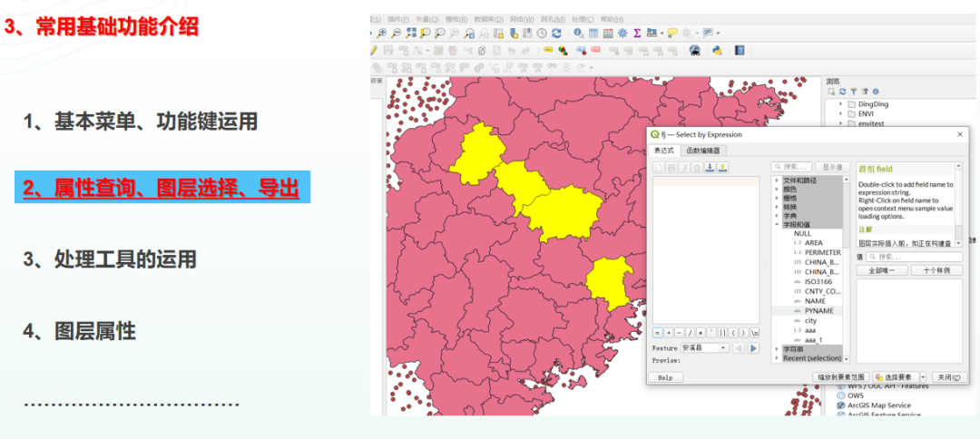Click the Zoom to Selection icon
The width and height of the screenshot is (980, 439).
425,33
